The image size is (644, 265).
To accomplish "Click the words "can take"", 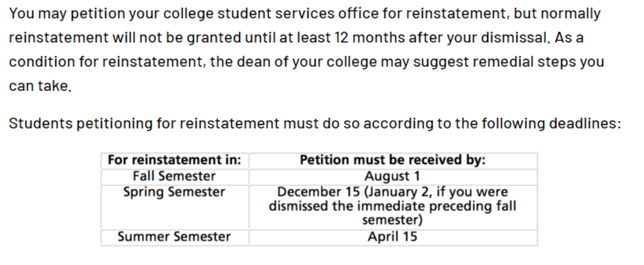I will tap(39, 86).
